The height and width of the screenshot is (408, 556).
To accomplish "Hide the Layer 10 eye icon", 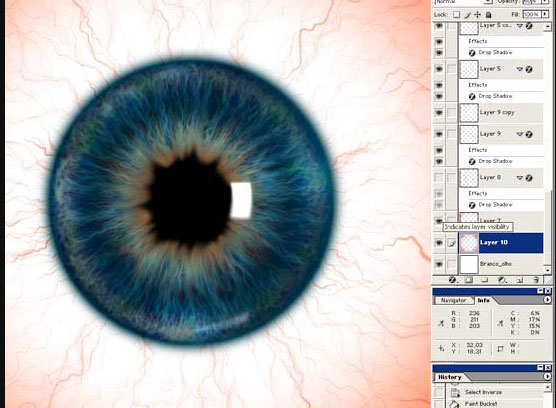I will (439, 243).
